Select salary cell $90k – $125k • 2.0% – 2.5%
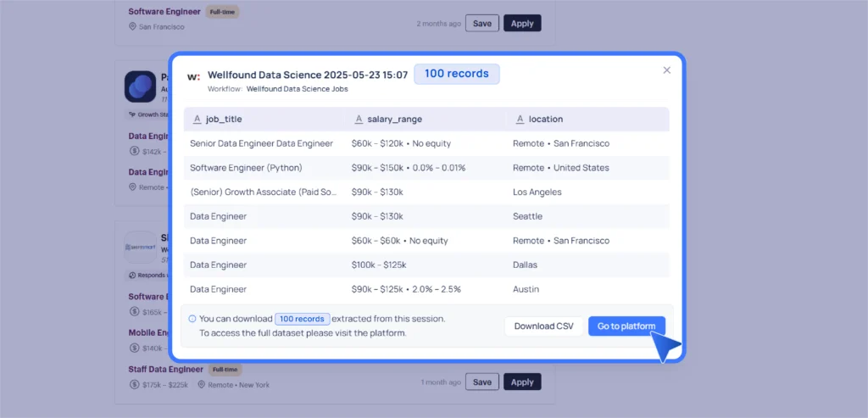 406,289
